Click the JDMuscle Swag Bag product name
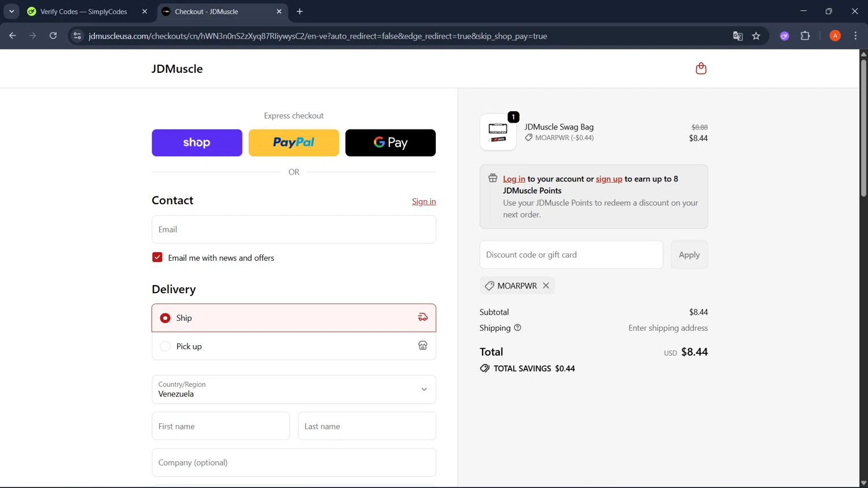This screenshot has height=488, width=868. click(559, 127)
